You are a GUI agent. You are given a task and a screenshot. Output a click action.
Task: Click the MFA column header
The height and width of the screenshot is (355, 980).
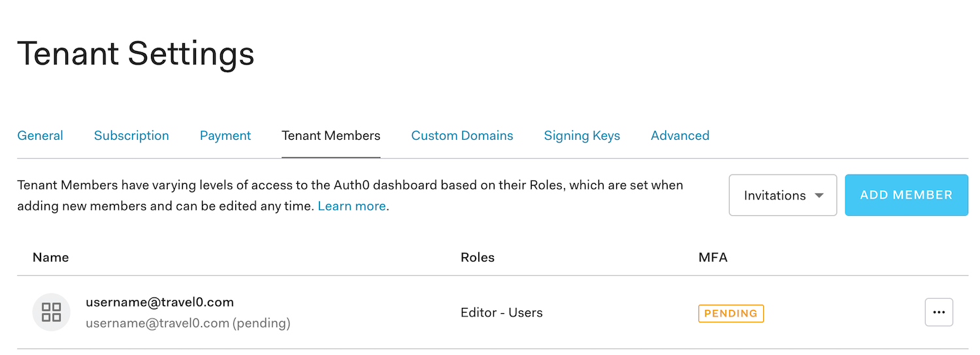click(x=712, y=257)
